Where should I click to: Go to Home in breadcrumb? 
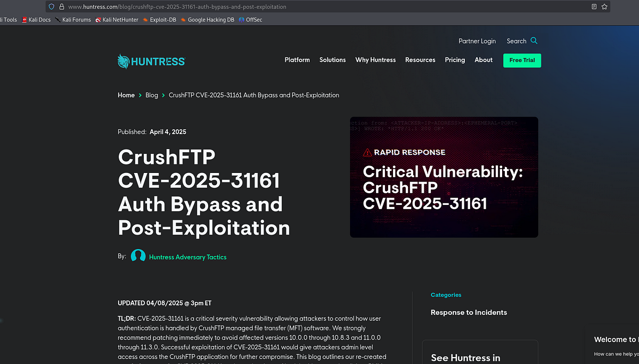tap(126, 95)
